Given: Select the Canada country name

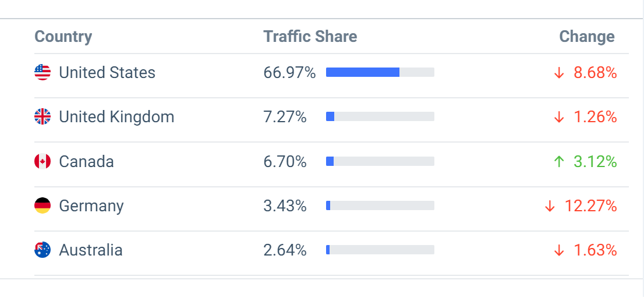Looking at the screenshot, I should point(86,162).
